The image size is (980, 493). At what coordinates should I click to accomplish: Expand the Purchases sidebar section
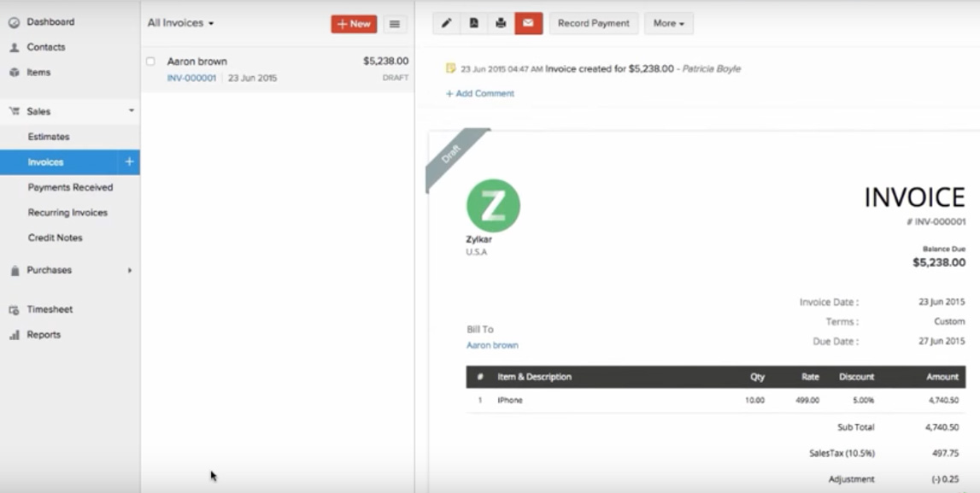coord(130,270)
